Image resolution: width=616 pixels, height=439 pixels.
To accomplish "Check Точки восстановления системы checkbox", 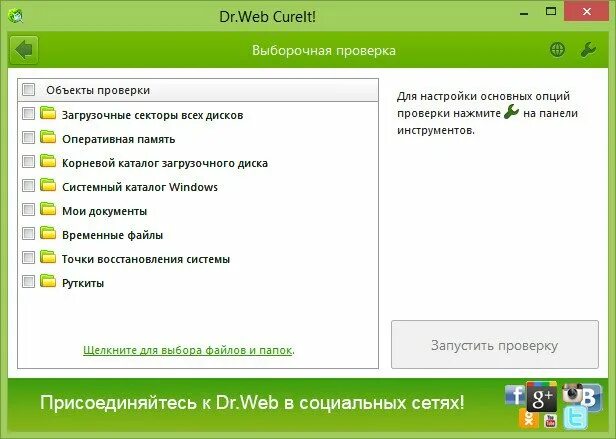I will [x=28, y=257].
